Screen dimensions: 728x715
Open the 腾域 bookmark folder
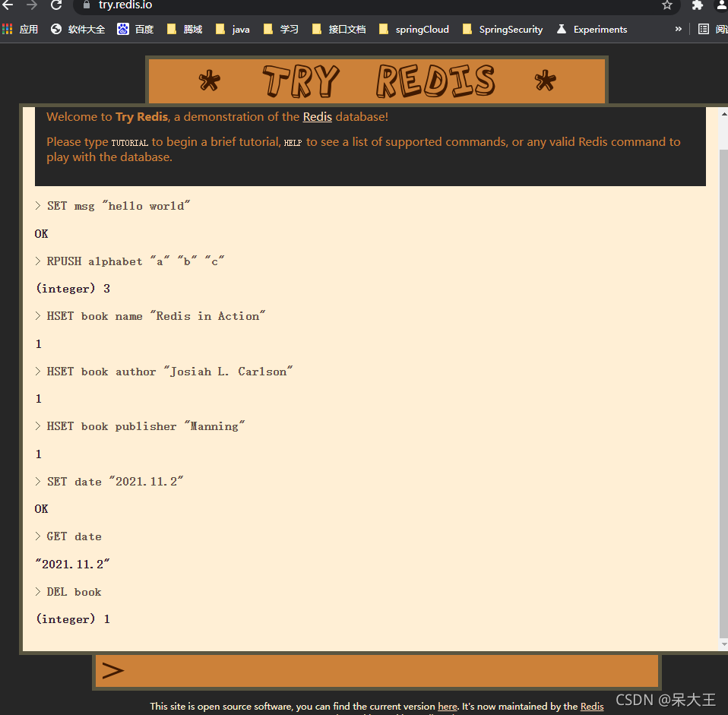(x=185, y=29)
